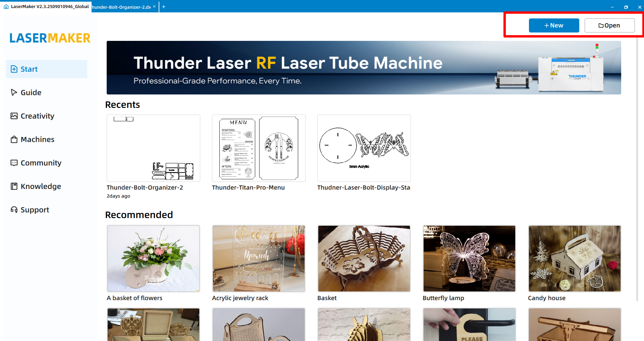Click the LASERMAKER logo
The width and height of the screenshot is (644, 341).
50,38
